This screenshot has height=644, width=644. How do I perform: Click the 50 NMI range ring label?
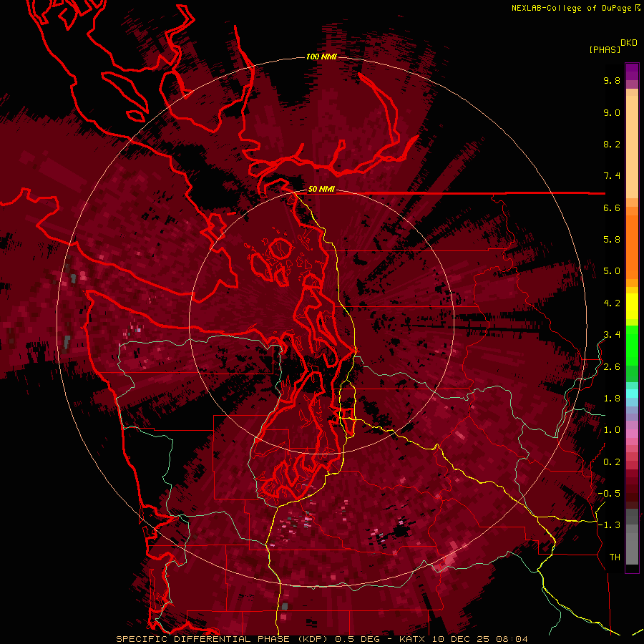[x=321, y=190]
